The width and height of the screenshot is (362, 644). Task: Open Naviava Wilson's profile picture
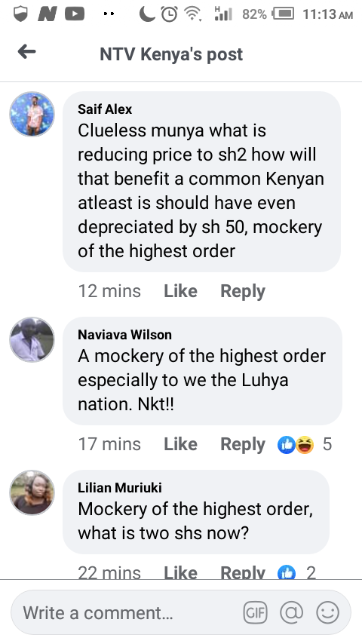[x=32, y=339]
